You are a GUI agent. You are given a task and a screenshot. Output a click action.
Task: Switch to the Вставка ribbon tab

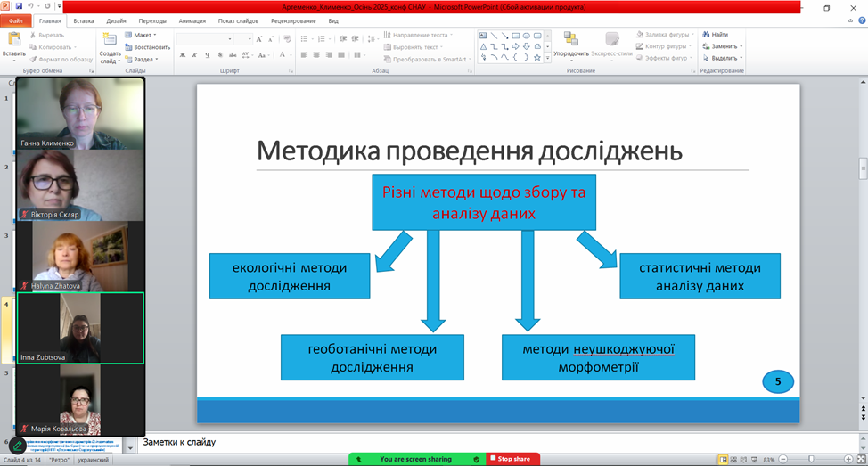(x=84, y=20)
